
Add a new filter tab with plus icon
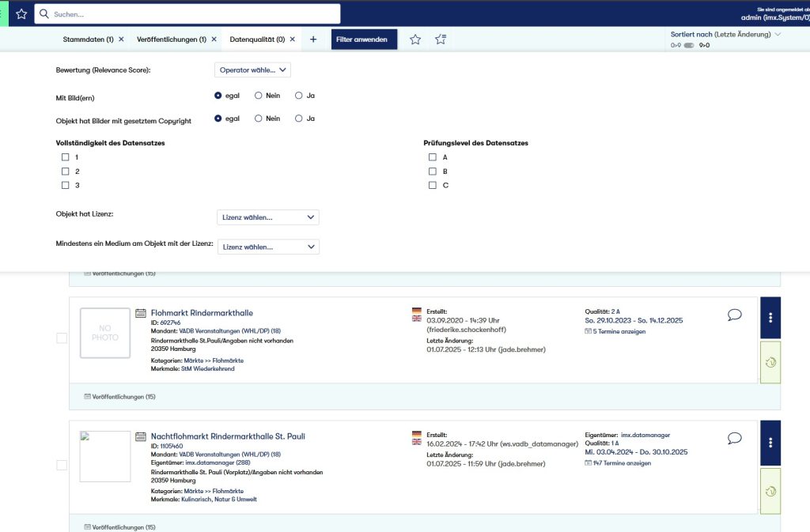(313, 40)
